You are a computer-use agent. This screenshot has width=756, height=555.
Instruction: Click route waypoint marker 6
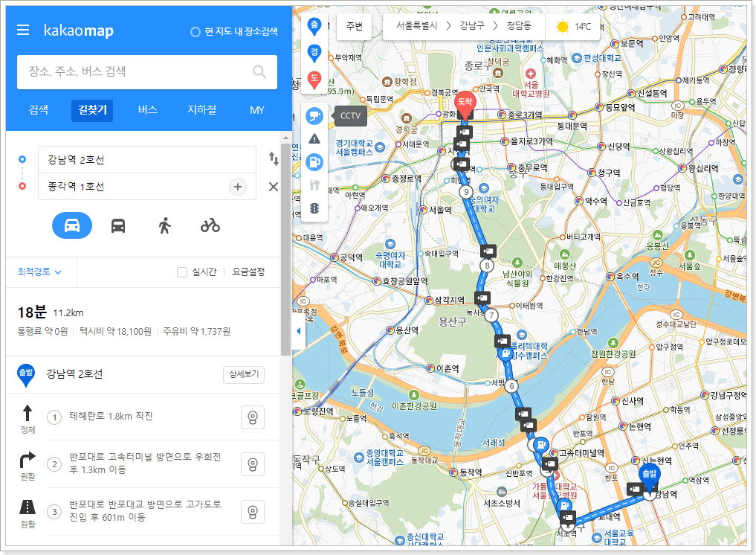tap(511, 386)
